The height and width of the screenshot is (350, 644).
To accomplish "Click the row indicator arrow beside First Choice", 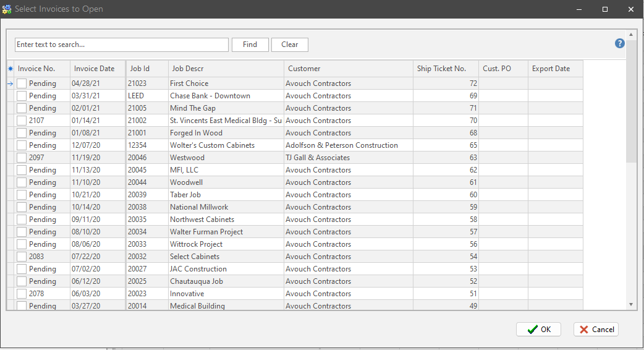I will tap(10, 83).
